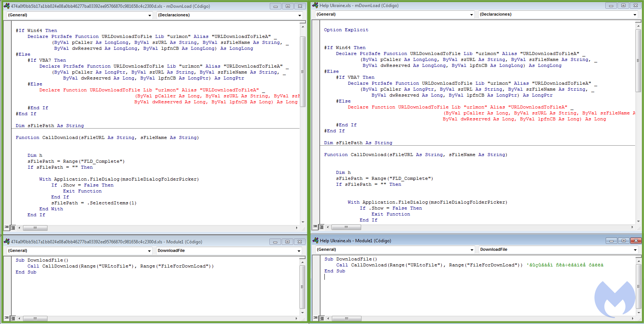The width and height of the screenshot is (644, 324).
Task: Toggle Procedure View in Help Ukraine.xls Module1 window
Action: click(x=316, y=318)
